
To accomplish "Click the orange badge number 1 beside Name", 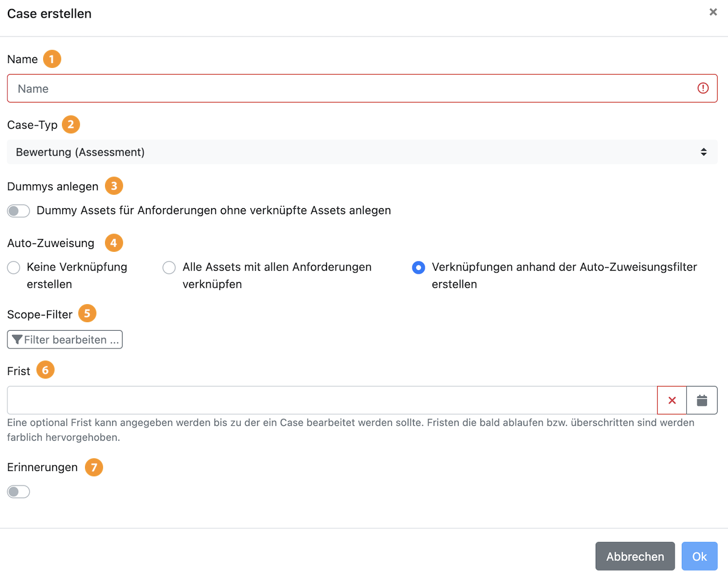I will (x=52, y=59).
